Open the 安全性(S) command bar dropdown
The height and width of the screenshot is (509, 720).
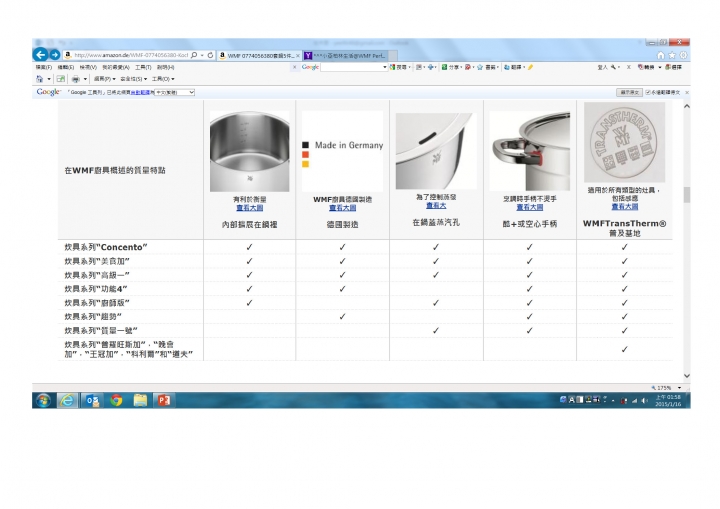tap(134, 79)
